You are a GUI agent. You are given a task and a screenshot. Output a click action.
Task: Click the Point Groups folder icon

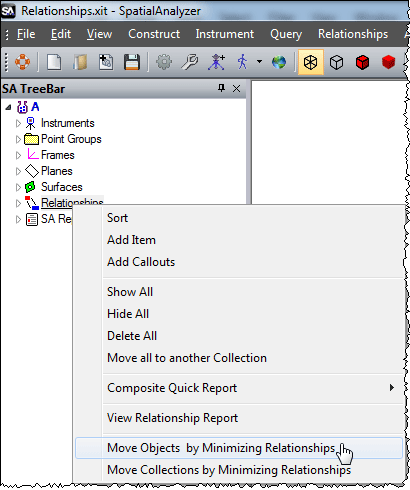click(31, 139)
